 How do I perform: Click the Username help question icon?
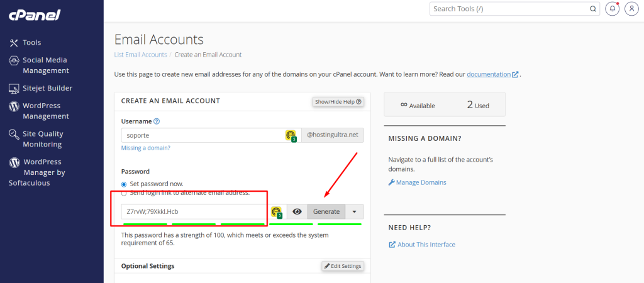pos(157,121)
